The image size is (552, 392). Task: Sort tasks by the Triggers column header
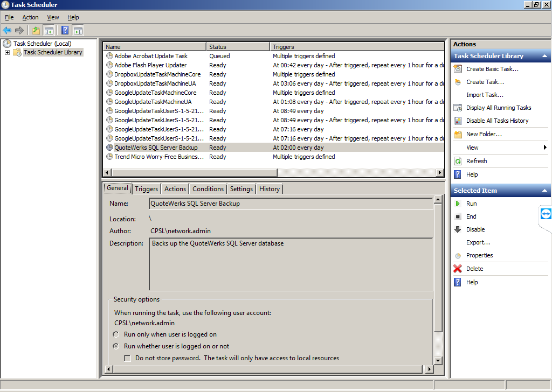click(357, 47)
